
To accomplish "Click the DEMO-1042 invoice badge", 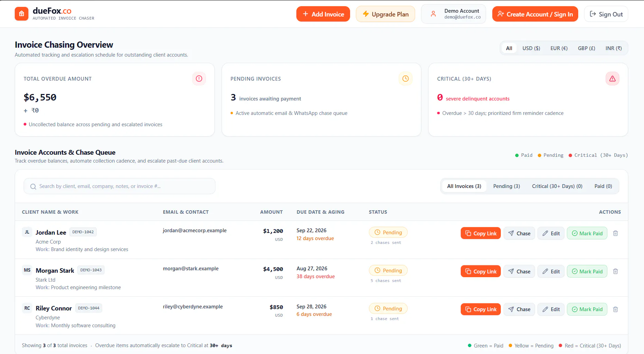I will click(83, 232).
